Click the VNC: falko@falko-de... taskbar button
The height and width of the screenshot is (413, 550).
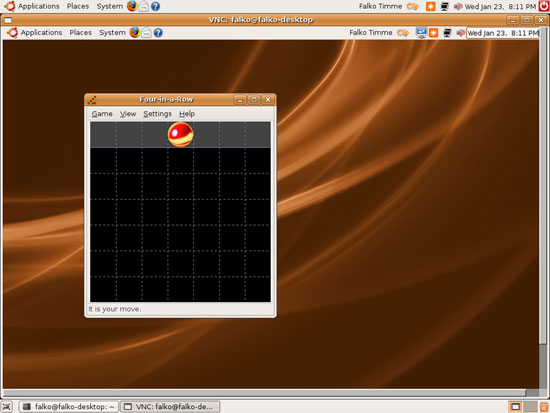click(x=170, y=407)
